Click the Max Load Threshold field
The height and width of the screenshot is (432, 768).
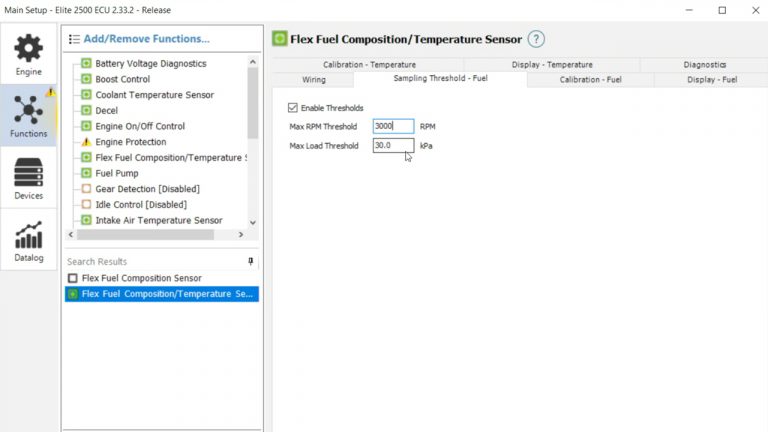(392, 146)
